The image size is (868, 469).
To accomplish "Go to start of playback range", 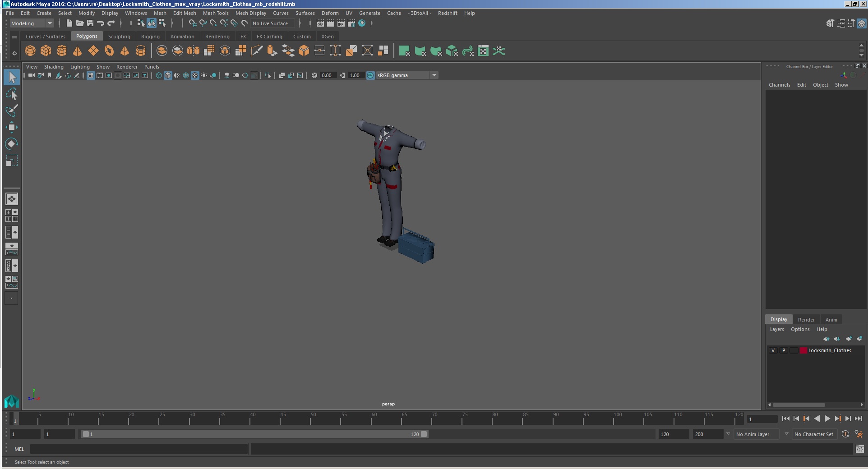I will coord(786,418).
